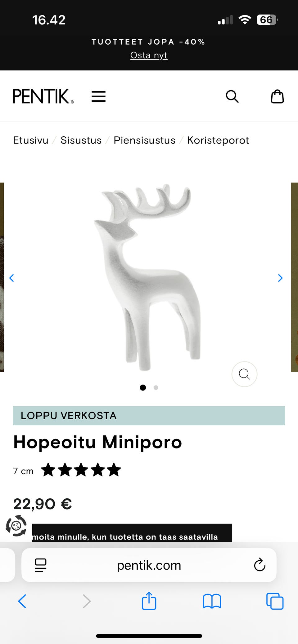Open the hamburger menu next to Pentik logo
This screenshot has height=644, width=298.
[98, 96]
